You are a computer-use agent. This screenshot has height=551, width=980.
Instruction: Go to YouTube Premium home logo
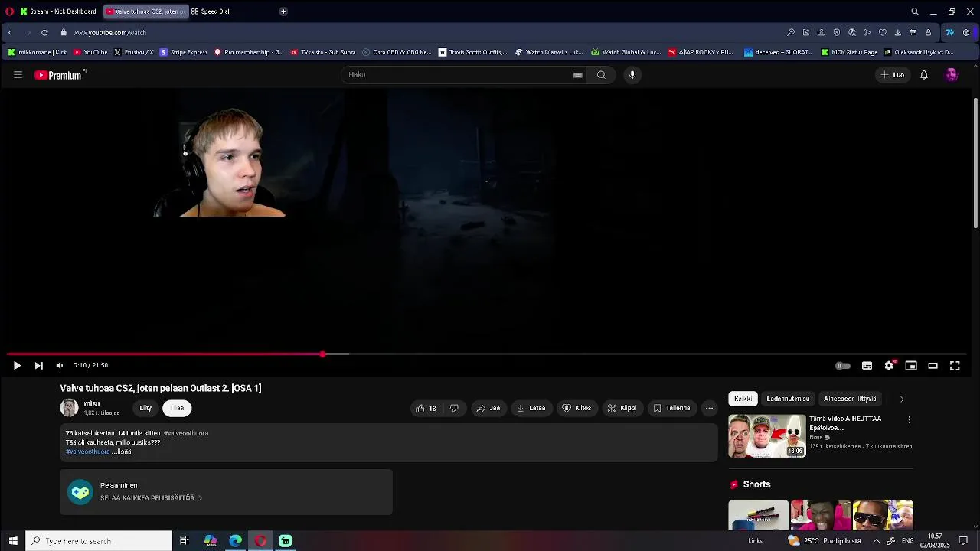(58, 75)
